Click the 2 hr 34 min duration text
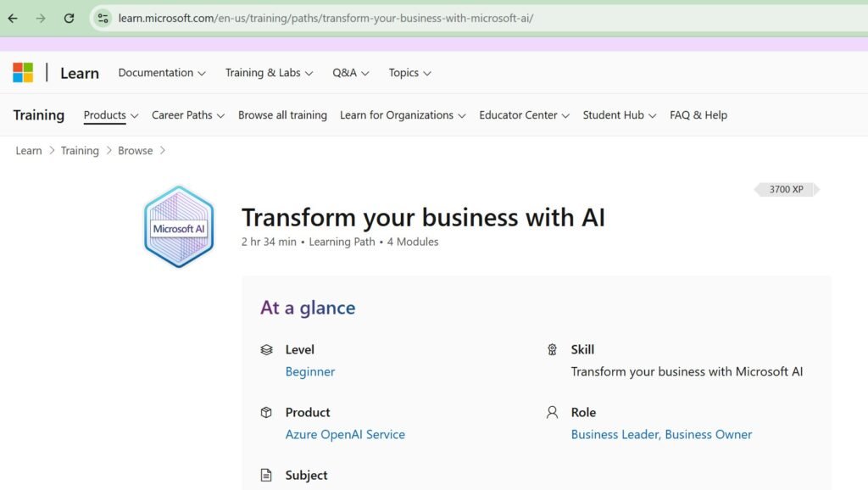 coord(269,242)
